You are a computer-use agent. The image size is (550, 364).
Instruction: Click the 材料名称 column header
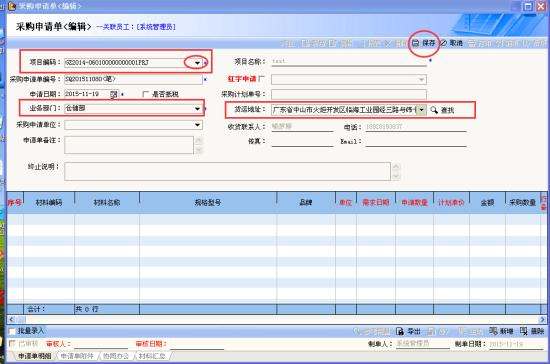coord(107,202)
